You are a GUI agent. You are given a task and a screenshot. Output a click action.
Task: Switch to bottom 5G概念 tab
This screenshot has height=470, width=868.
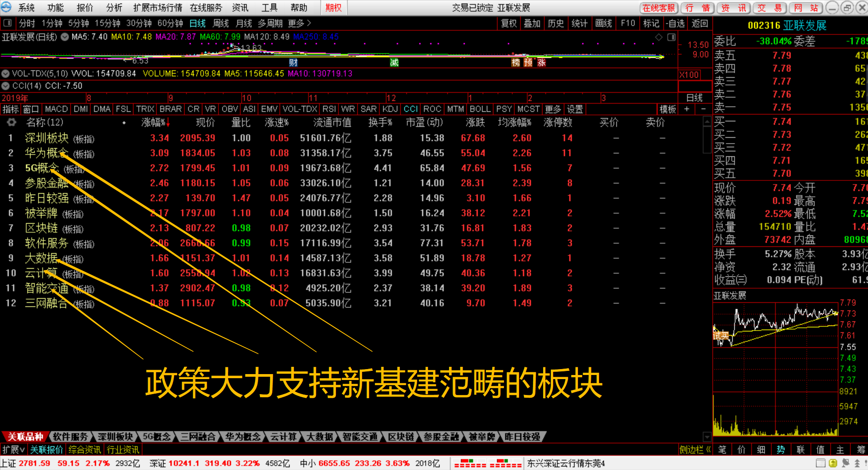pos(157,437)
